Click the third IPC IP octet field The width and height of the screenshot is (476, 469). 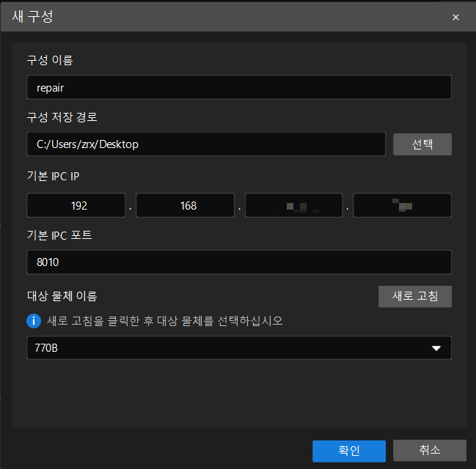(x=294, y=205)
